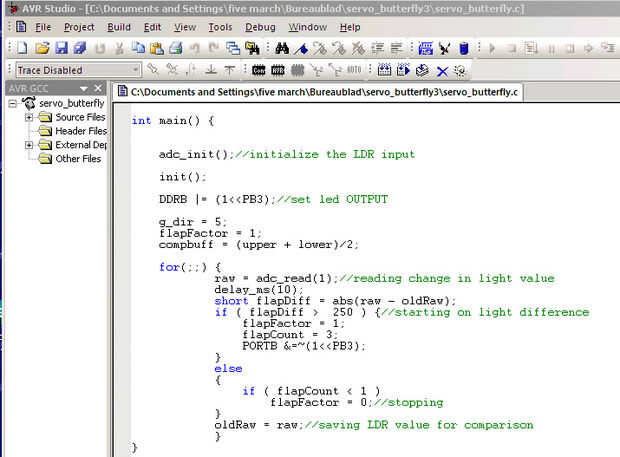Open a file using the folder icon
The width and height of the screenshot is (620, 457).
tap(42, 49)
